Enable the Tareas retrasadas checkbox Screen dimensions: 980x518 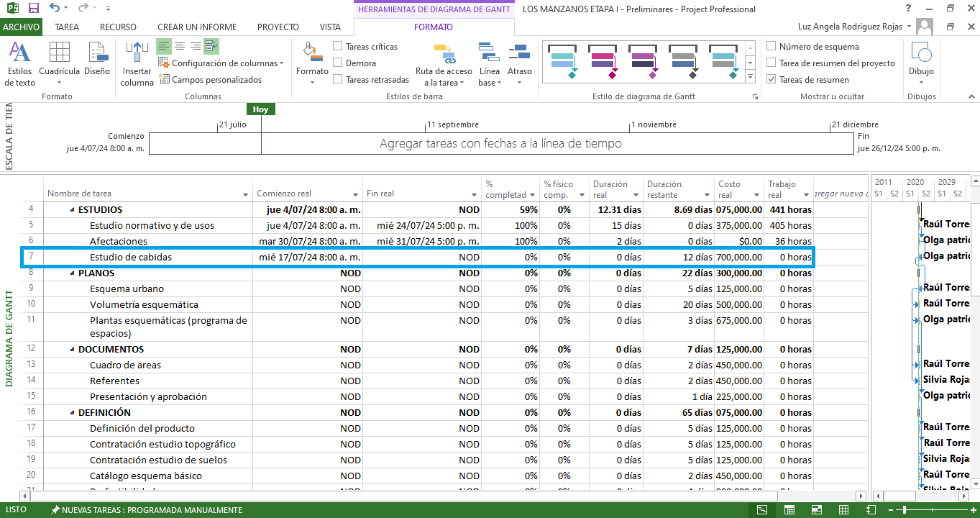(338, 80)
